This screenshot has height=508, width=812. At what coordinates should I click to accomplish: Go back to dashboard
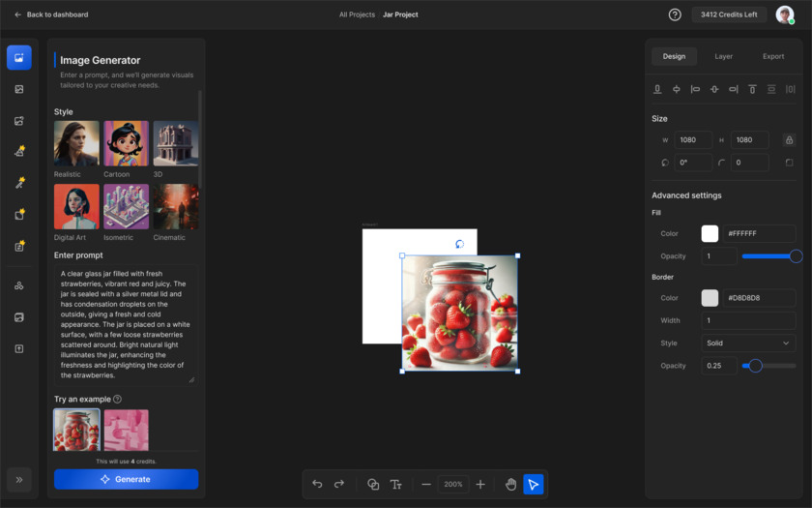coord(51,15)
